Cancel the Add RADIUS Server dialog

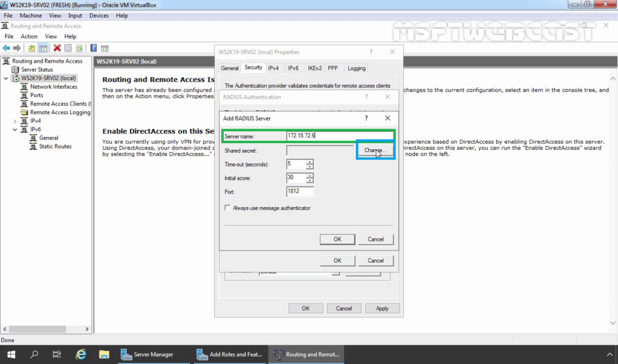coord(375,240)
